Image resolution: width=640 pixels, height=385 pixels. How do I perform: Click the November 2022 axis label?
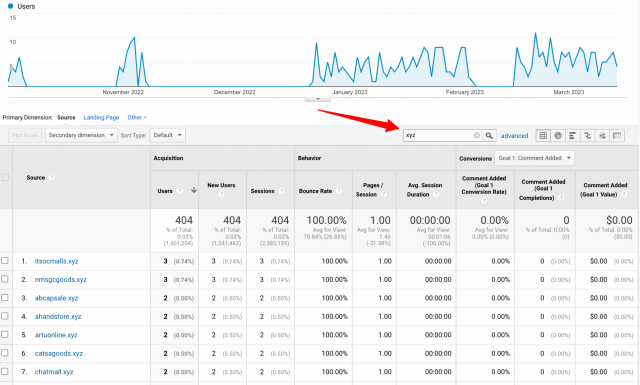click(x=123, y=92)
